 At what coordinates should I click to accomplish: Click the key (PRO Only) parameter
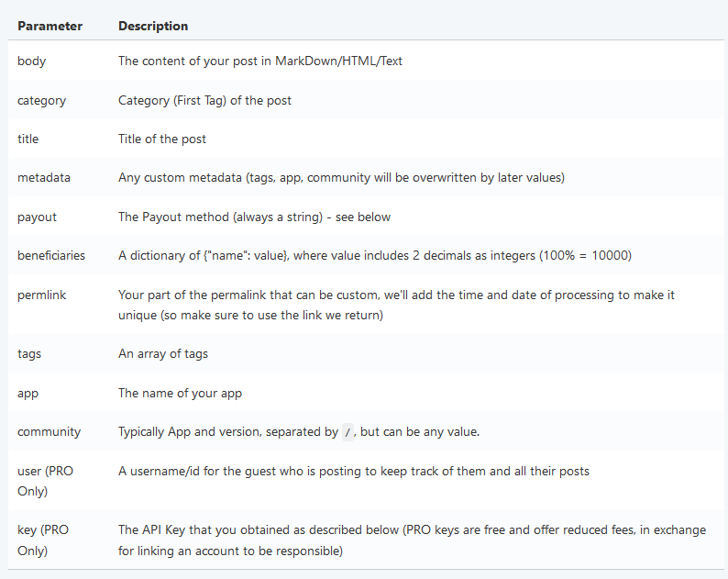43,540
